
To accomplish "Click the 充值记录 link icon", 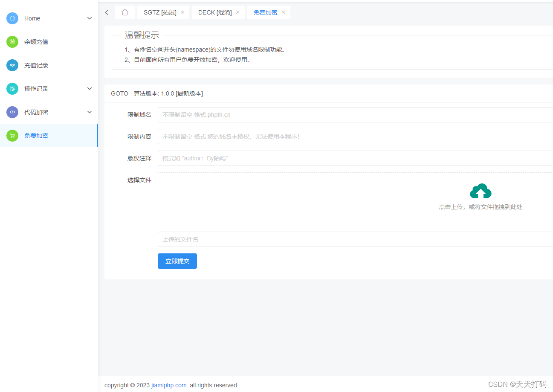I will click(12, 65).
